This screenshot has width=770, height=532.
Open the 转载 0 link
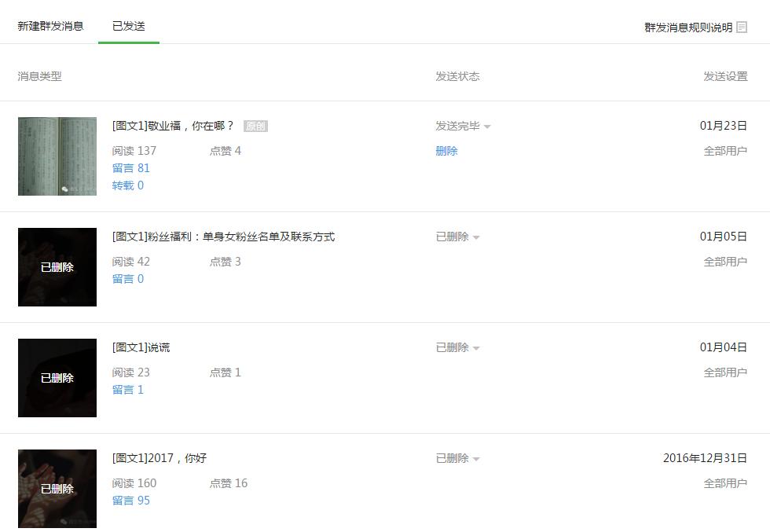127,185
